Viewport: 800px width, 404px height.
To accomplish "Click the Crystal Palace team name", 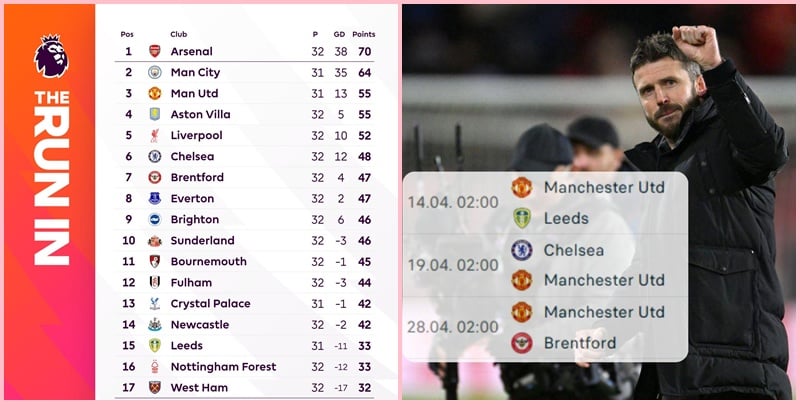I will (x=210, y=303).
